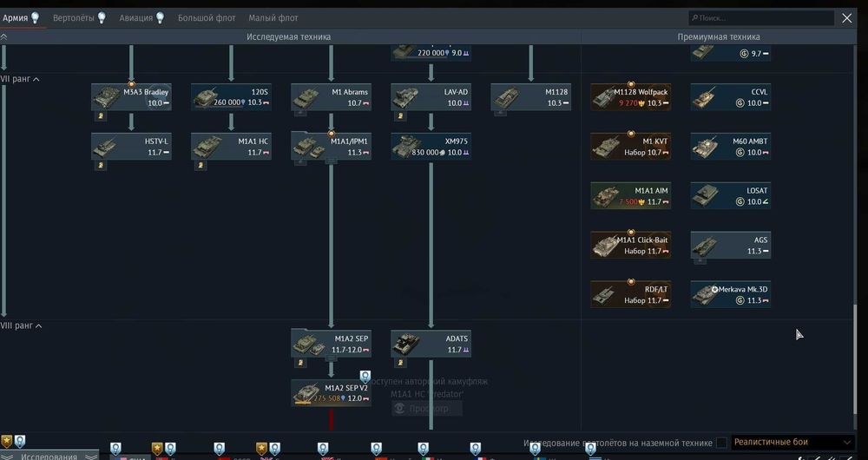This screenshot has height=460, width=868.
Task: Select the HSTV-L light tank
Action: click(x=131, y=147)
